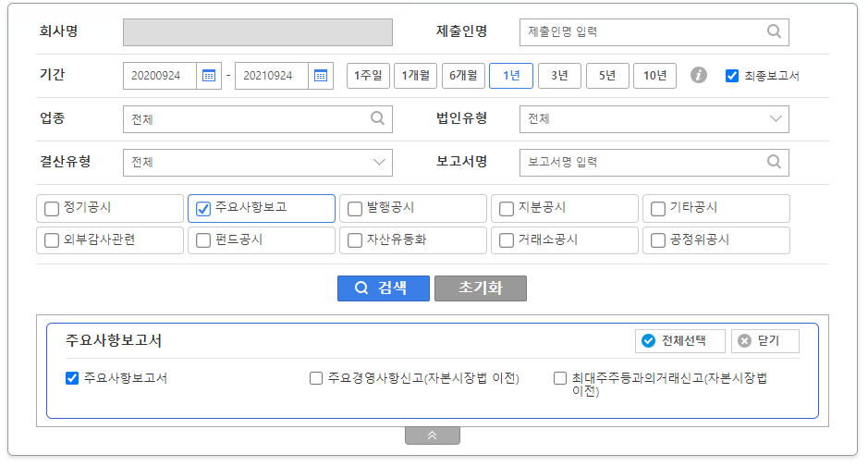
Task: Click the 초기화 reset button
Action: (x=481, y=288)
